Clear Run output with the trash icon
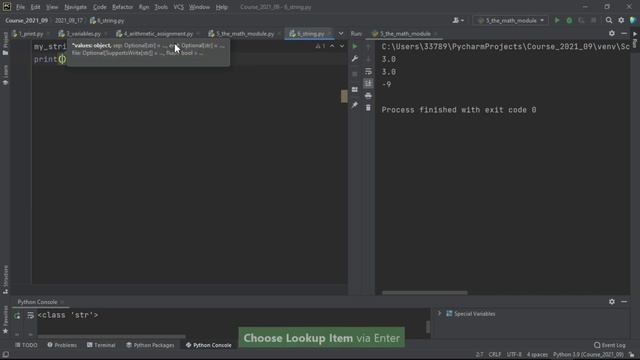640x360 pixels. tap(368, 108)
